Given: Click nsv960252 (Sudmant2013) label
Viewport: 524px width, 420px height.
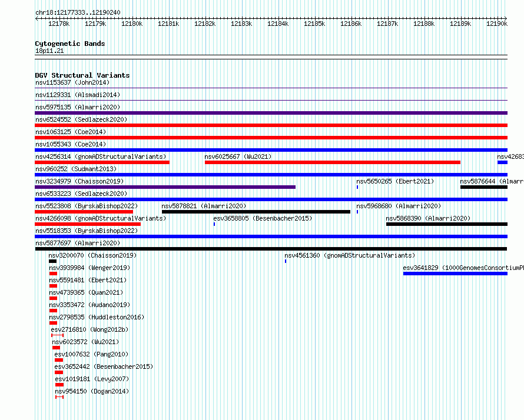Looking at the screenshot, I should coord(76,169).
